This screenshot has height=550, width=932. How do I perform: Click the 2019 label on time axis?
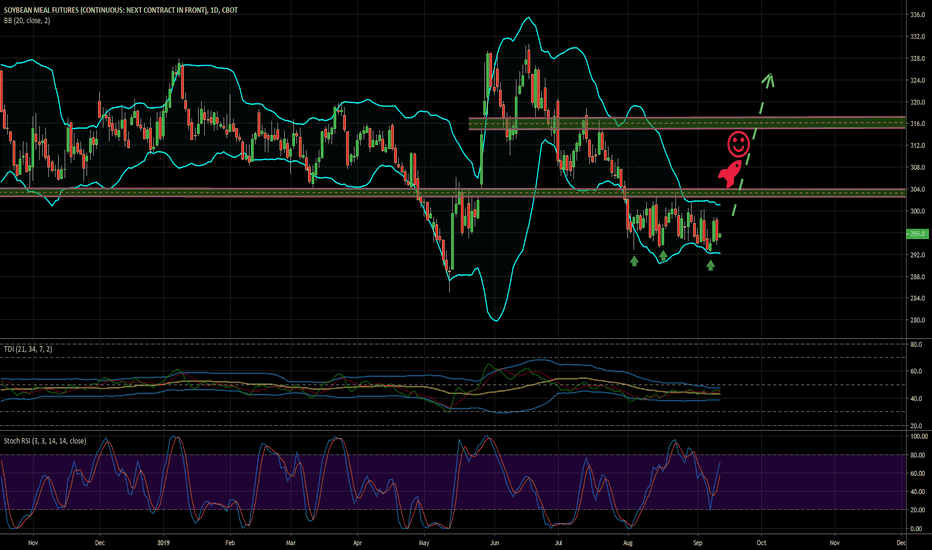(x=164, y=543)
